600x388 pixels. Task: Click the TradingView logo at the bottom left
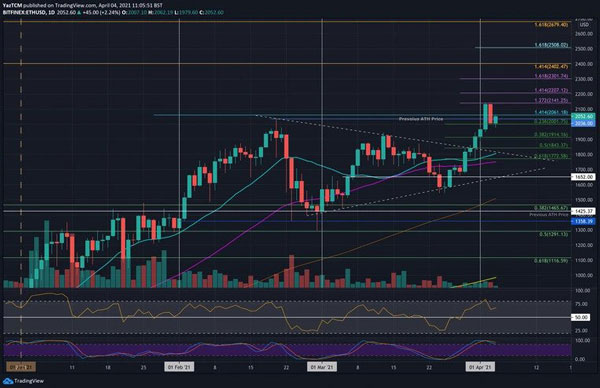pos(23,381)
